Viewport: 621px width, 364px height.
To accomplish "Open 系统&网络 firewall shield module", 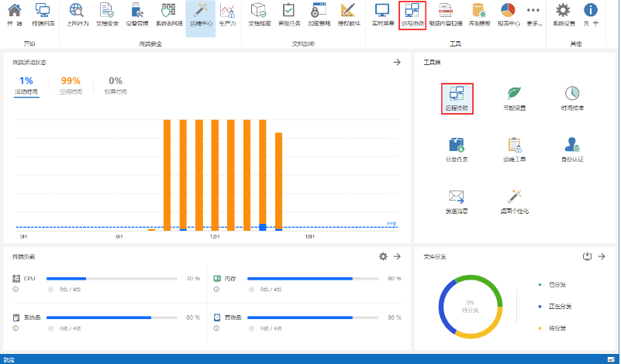I will [169, 15].
